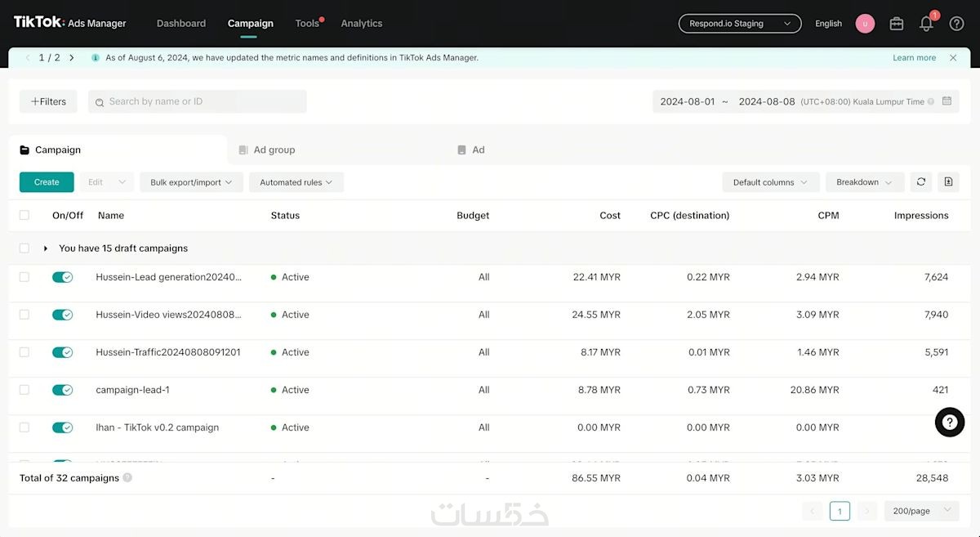
Task: Disable Ihan - TikTok v0.2 campaign toggle
Action: [63, 427]
